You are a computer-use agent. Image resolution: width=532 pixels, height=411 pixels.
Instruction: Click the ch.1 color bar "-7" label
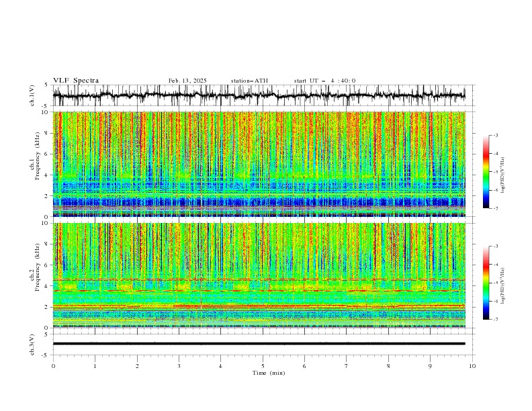495,208
